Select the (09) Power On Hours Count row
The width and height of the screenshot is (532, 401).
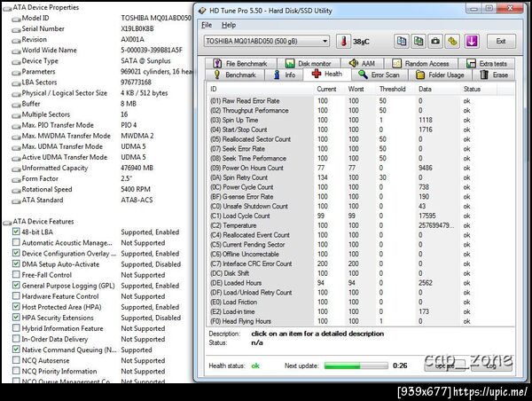tap(360, 168)
